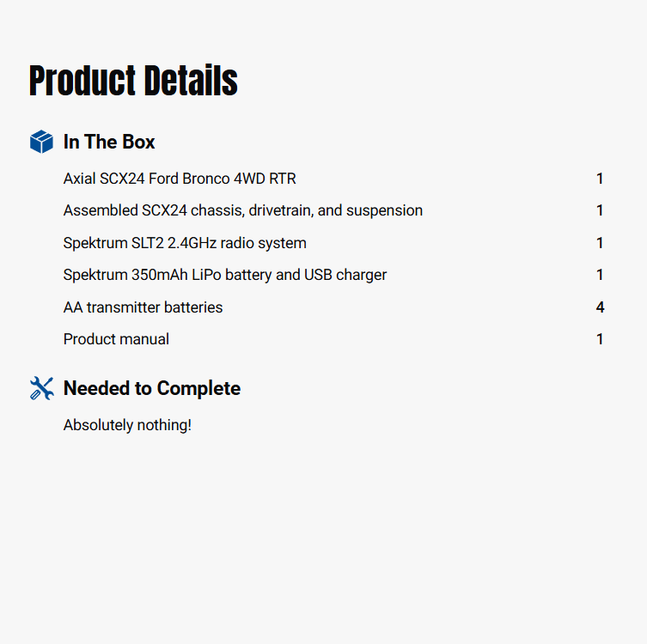Select the Needed to Complete heading
This screenshot has height=644, width=647.
(x=151, y=388)
